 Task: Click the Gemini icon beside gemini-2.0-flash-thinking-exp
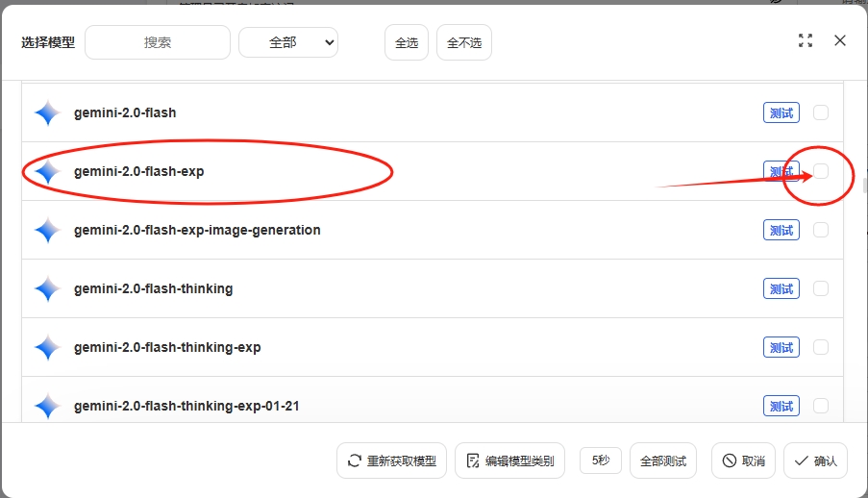point(48,348)
